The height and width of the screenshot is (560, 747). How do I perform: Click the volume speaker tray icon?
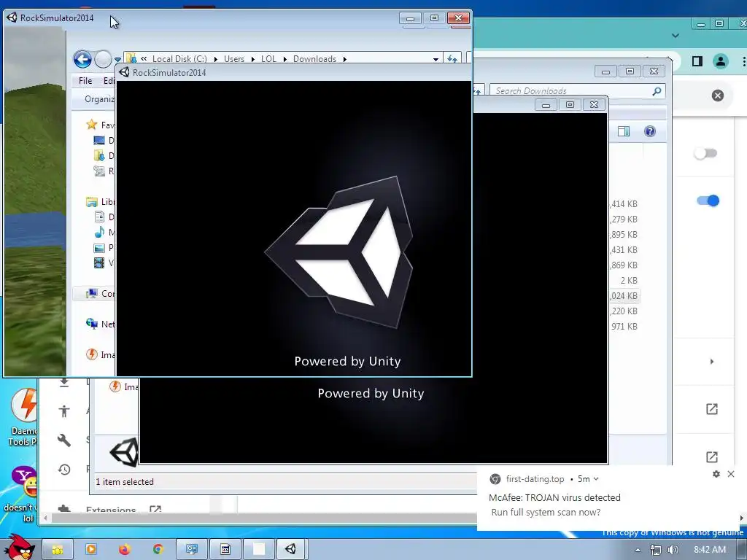click(673, 550)
